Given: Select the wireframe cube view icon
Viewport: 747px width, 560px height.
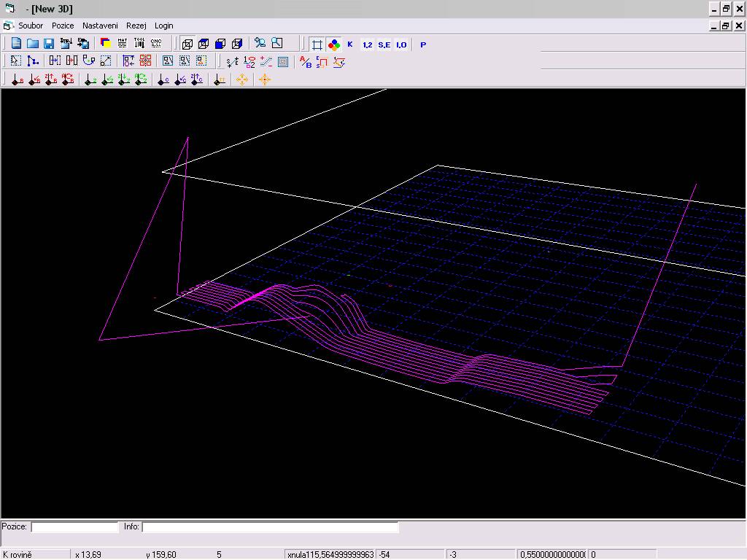Looking at the screenshot, I should point(187,44).
